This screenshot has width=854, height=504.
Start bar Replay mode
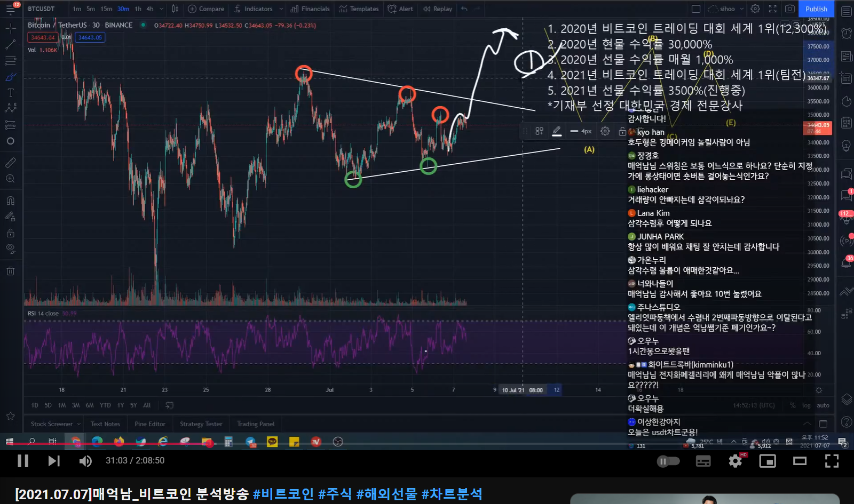pos(438,9)
